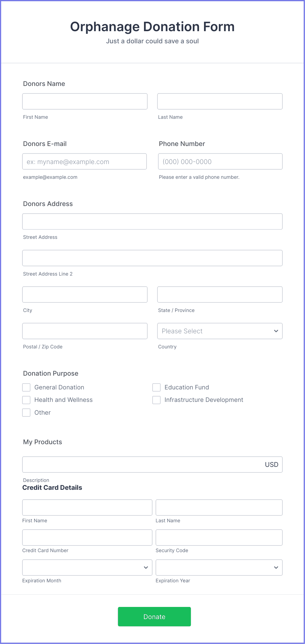
Task: Click the green Donate button
Action: [x=154, y=617]
